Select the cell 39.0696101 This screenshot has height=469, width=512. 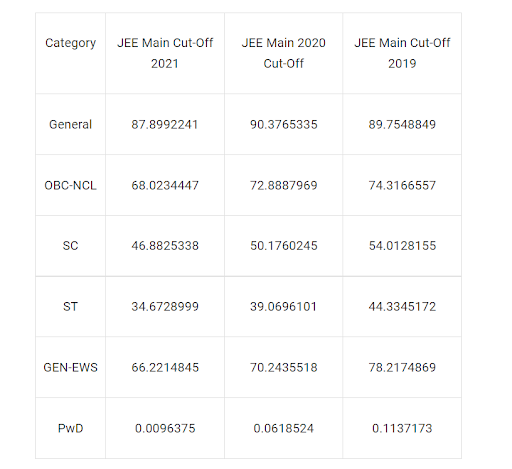pos(284,306)
